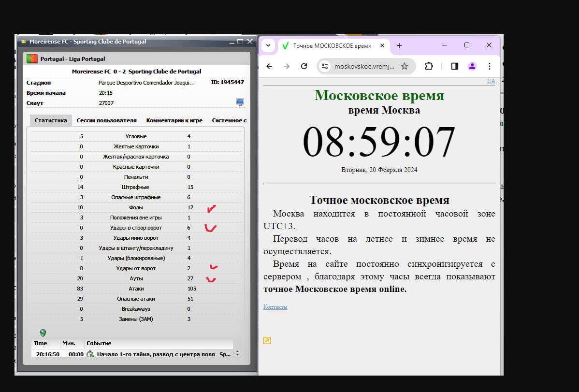
Task: Toggle the Chrome side panel
Action: click(454, 66)
